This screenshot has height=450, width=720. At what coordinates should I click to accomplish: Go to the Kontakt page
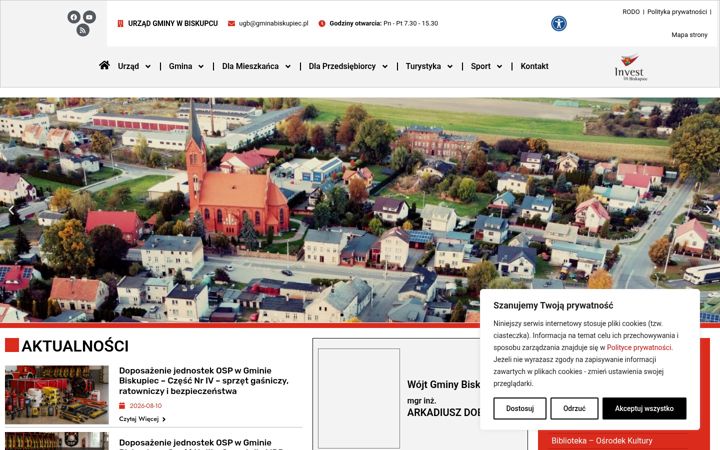(534, 66)
